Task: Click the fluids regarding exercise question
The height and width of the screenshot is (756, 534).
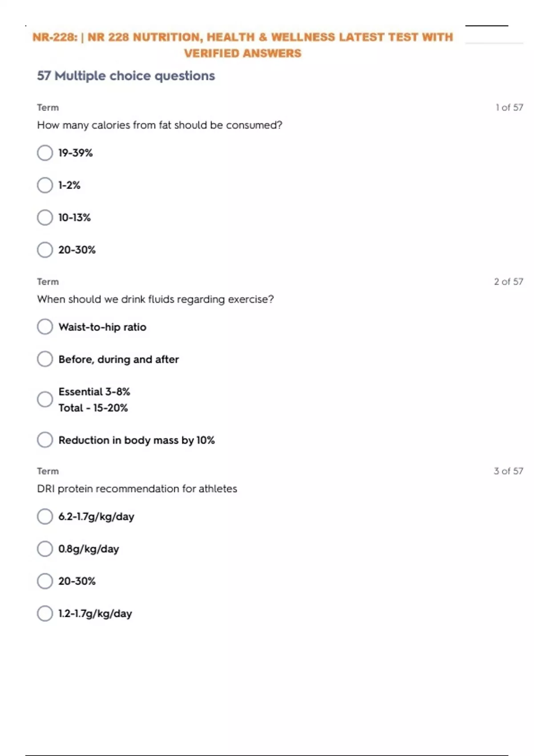Action: point(155,299)
